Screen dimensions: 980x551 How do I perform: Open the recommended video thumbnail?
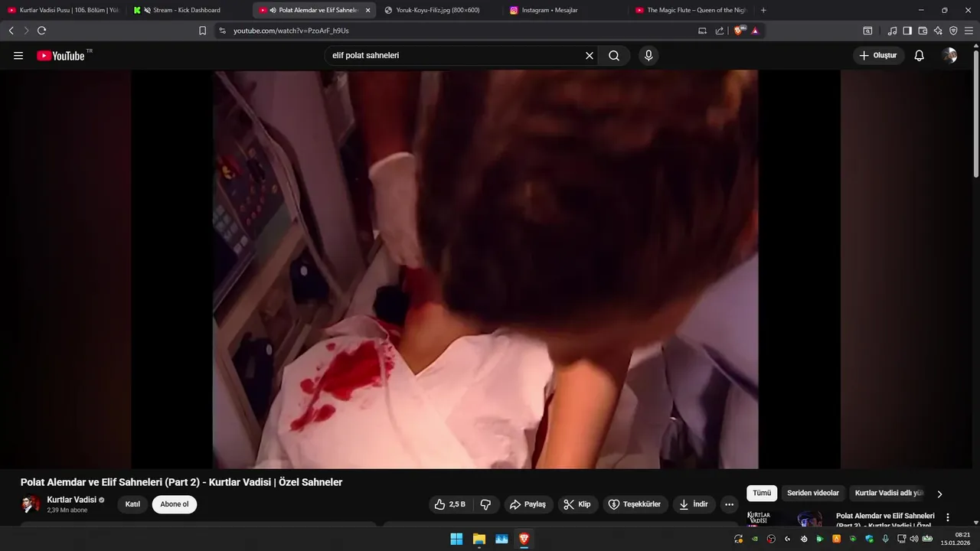[788, 518]
